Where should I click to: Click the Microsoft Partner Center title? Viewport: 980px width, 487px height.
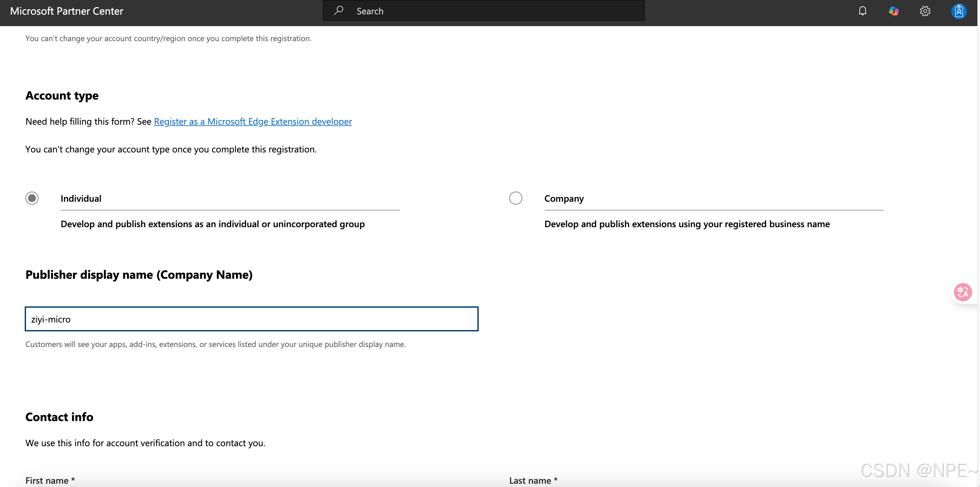pos(67,11)
